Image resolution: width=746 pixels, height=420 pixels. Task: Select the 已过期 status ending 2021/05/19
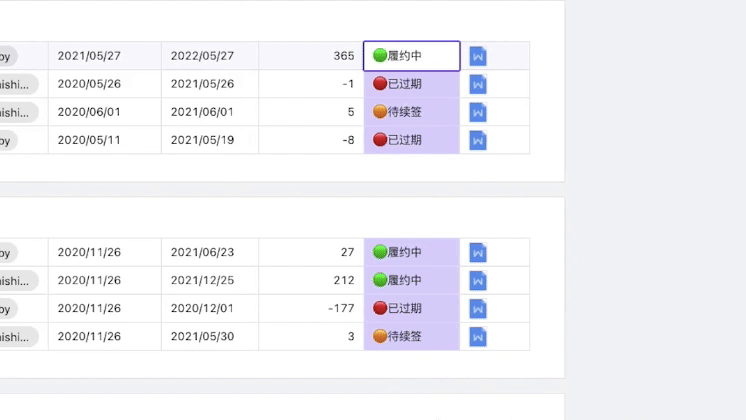click(411, 140)
